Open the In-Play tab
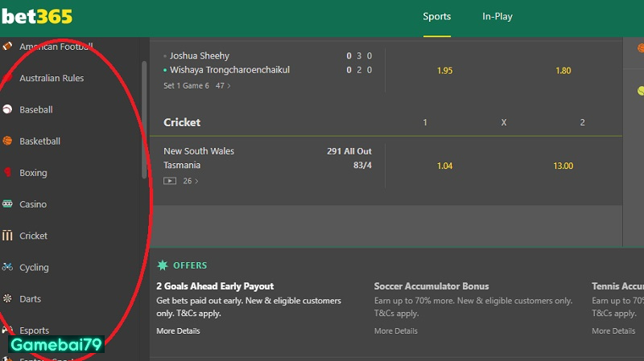This screenshot has height=361, width=644. [x=497, y=17]
